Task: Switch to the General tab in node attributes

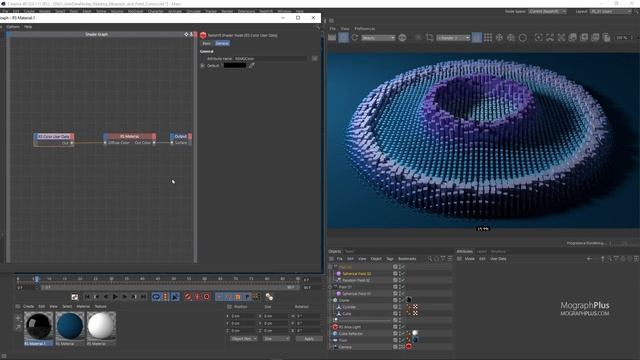Action: point(222,43)
